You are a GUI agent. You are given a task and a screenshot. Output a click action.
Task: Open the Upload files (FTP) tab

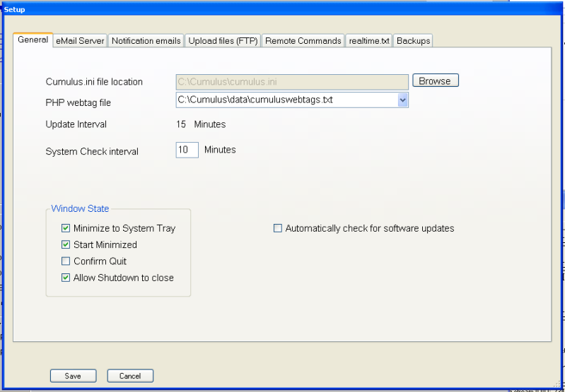[223, 41]
